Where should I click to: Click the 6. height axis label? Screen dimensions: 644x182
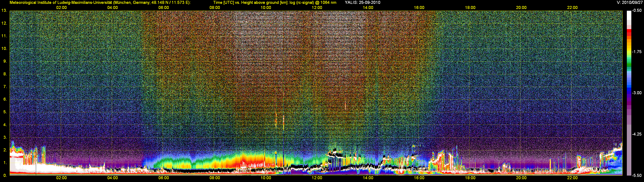tap(5, 99)
